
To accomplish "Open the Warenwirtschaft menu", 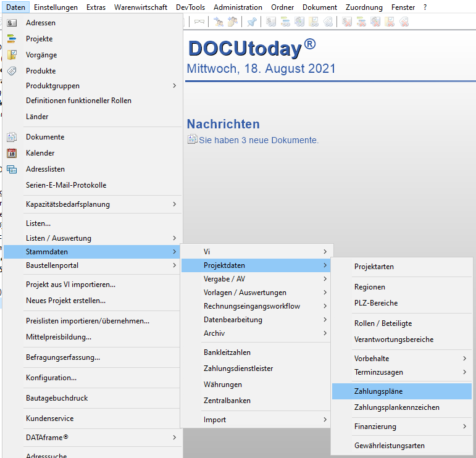I will 141,7.
